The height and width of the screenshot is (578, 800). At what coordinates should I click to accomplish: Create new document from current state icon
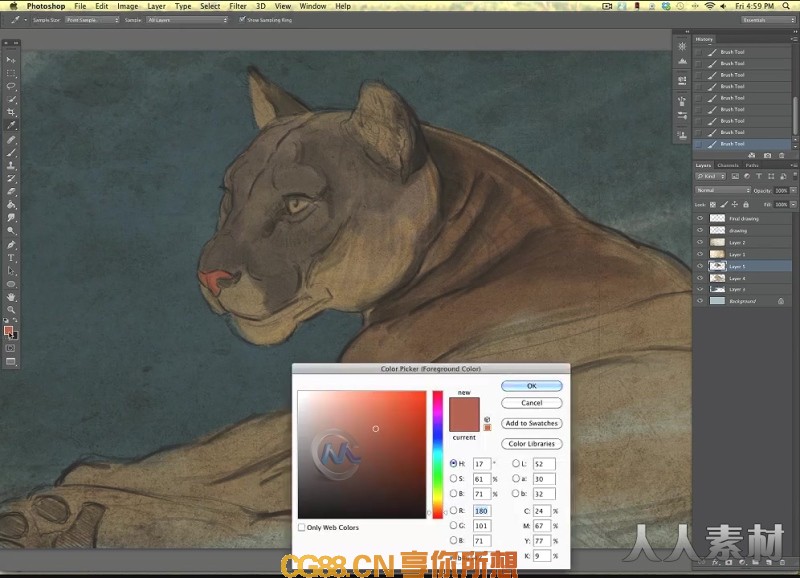(x=752, y=155)
